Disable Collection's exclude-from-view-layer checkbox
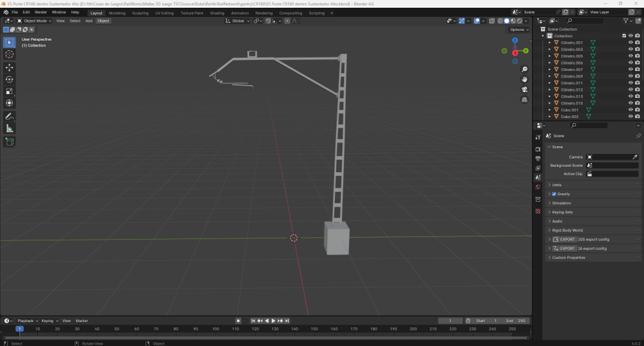Viewport: 644px width, 346px height. [x=623, y=36]
